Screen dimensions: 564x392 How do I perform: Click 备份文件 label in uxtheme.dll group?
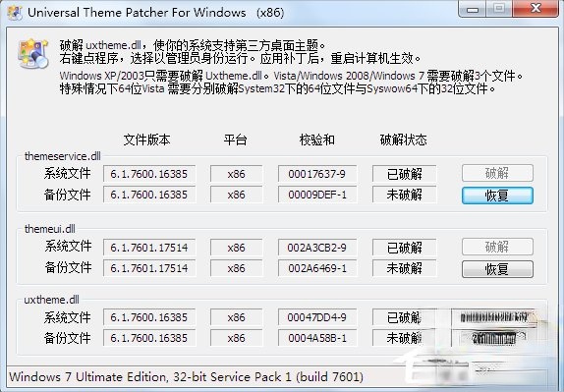(67, 338)
